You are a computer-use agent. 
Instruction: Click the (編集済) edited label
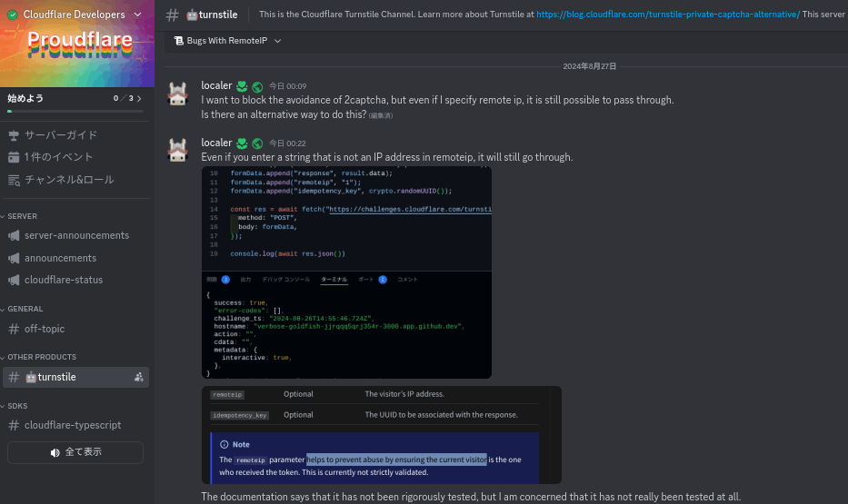point(381,115)
